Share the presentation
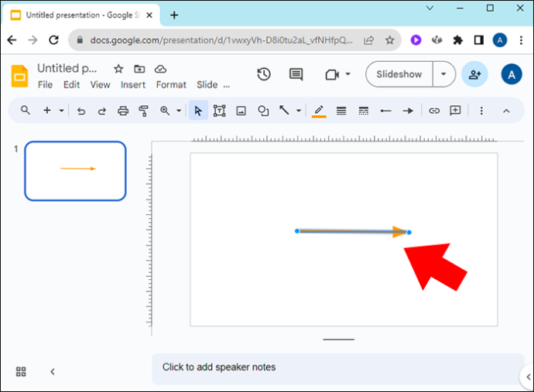The width and height of the screenshot is (534, 392). pos(474,74)
